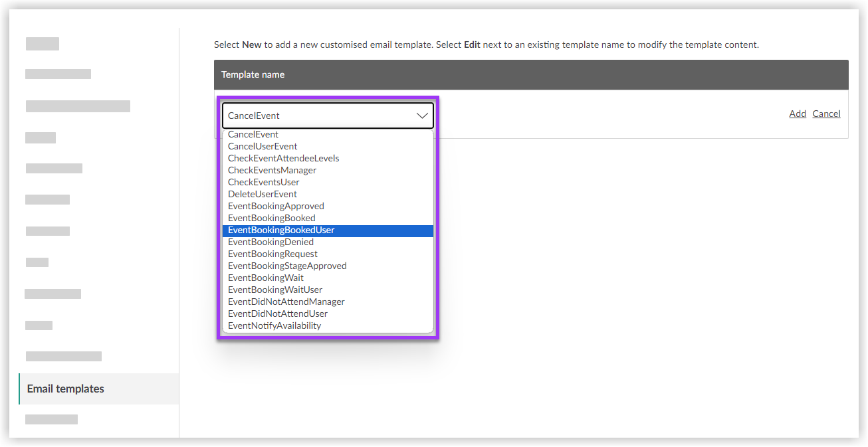Click the chevron arrow on the template dropdown
This screenshot has width=868, height=447.
click(x=422, y=116)
